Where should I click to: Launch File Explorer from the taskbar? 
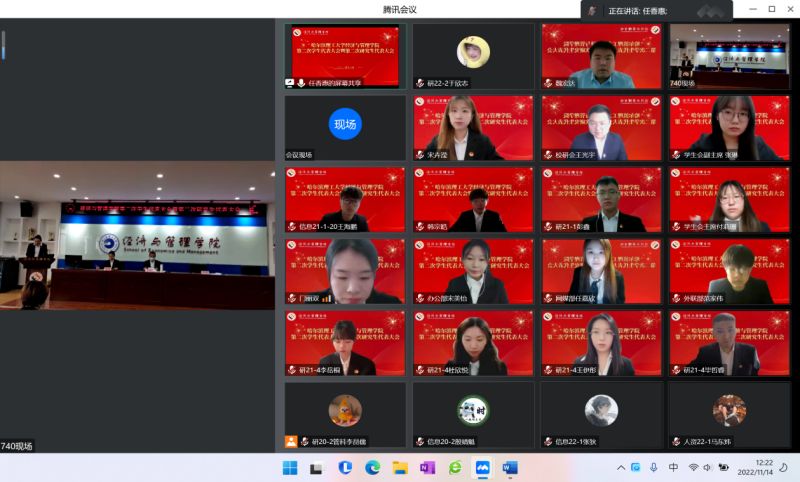pos(400,468)
